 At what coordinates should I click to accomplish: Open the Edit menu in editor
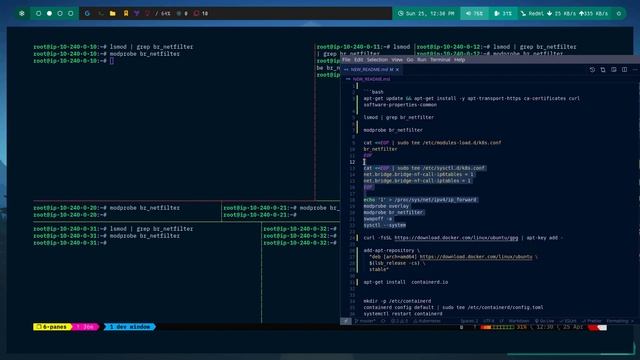click(358, 60)
